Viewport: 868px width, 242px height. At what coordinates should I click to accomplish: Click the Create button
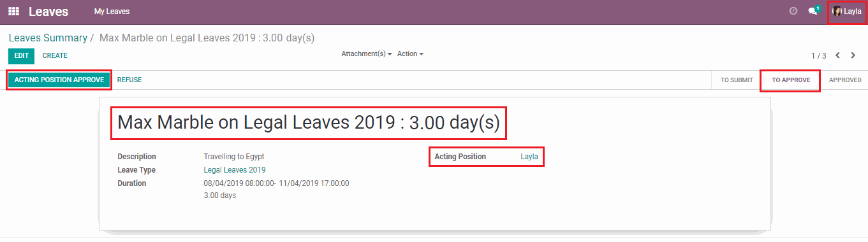tap(55, 56)
